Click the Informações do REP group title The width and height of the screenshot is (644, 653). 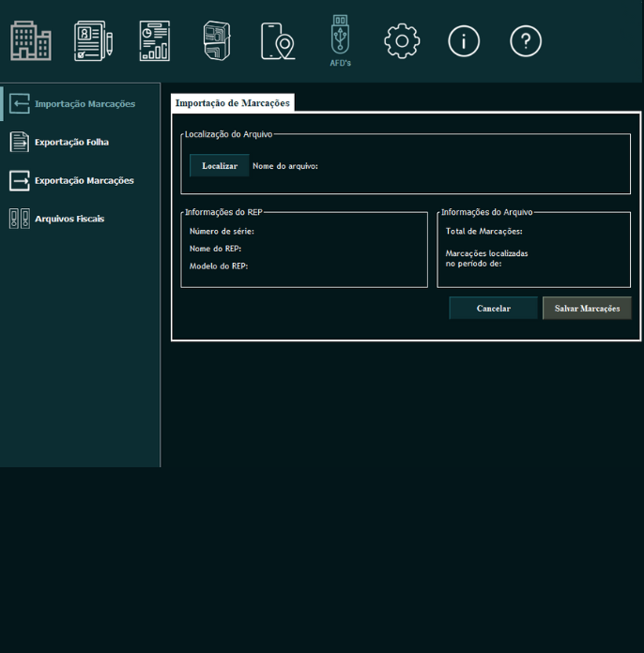223,212
